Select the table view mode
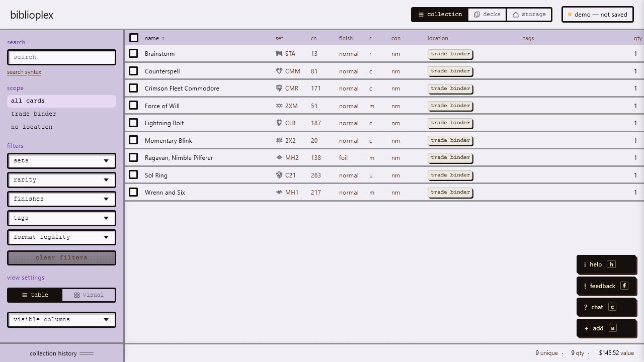This screenshot has height=362, width=644. (x=35, y=295)
